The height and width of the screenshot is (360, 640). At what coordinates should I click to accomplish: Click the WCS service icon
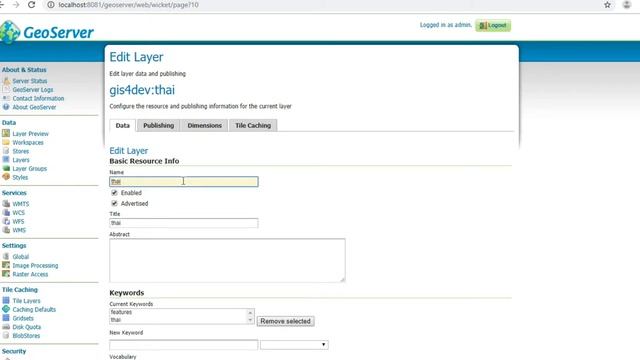click(x=6, y=212)
